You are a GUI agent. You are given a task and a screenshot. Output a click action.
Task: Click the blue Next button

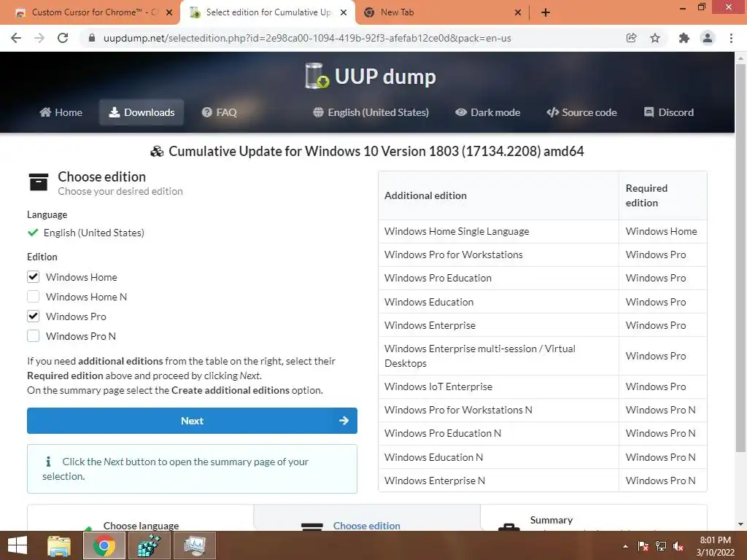tap(192, 421)
